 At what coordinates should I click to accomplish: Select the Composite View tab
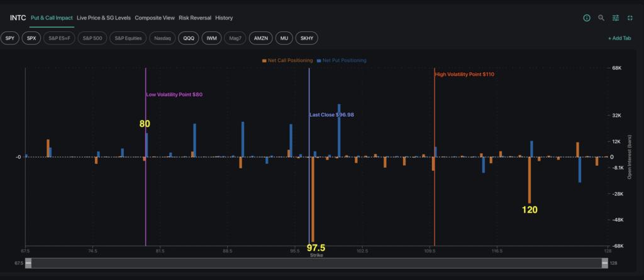pyautogui.click(x=155, y=18)
